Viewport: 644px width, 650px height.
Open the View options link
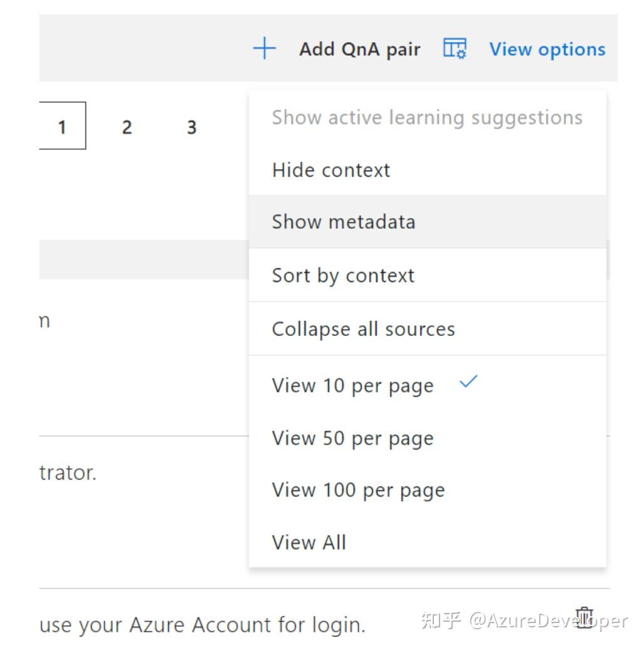point(547,49)
